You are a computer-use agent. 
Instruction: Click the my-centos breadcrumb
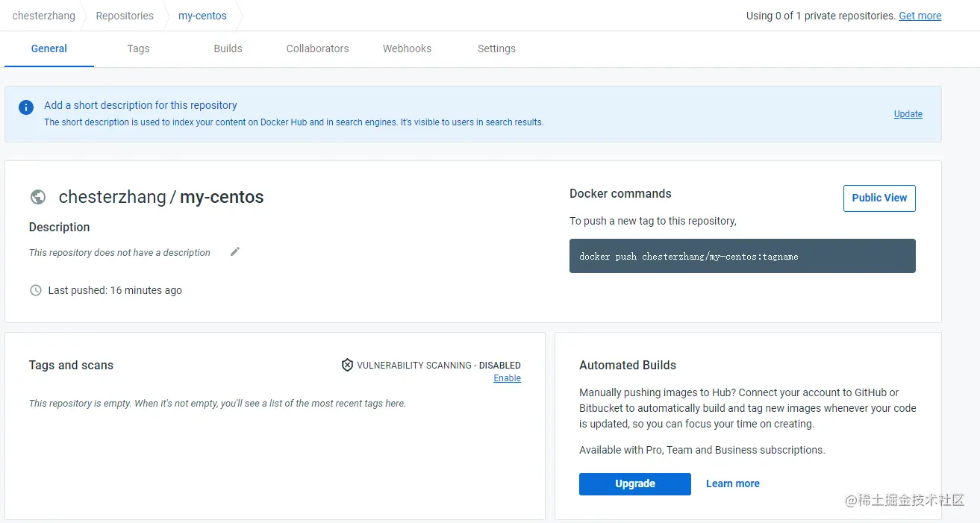click(x=202, y=16)
